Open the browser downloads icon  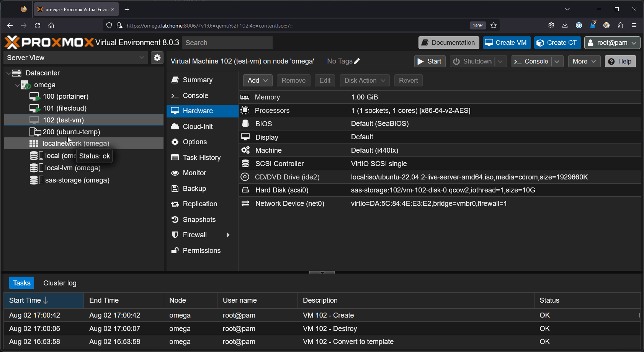(565, 25)
